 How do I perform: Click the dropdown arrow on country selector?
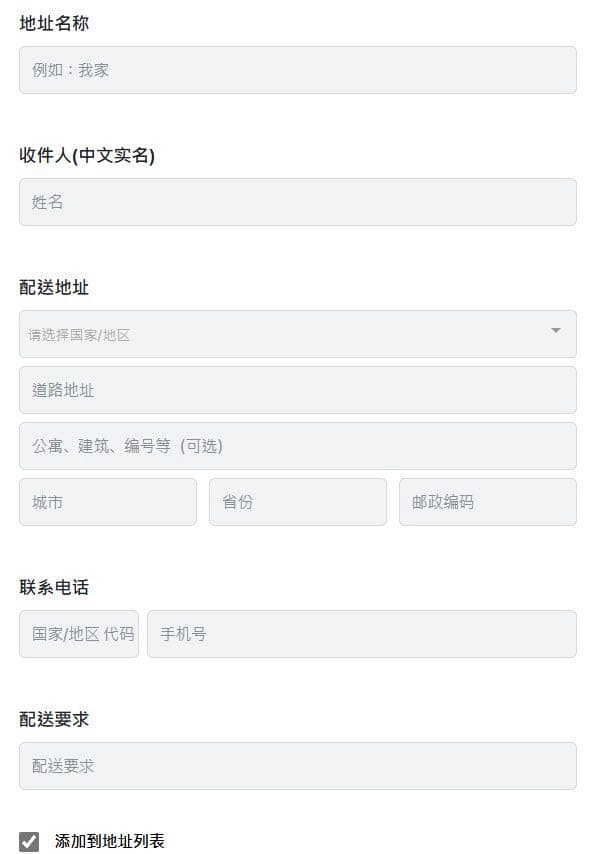coord(556,330)
